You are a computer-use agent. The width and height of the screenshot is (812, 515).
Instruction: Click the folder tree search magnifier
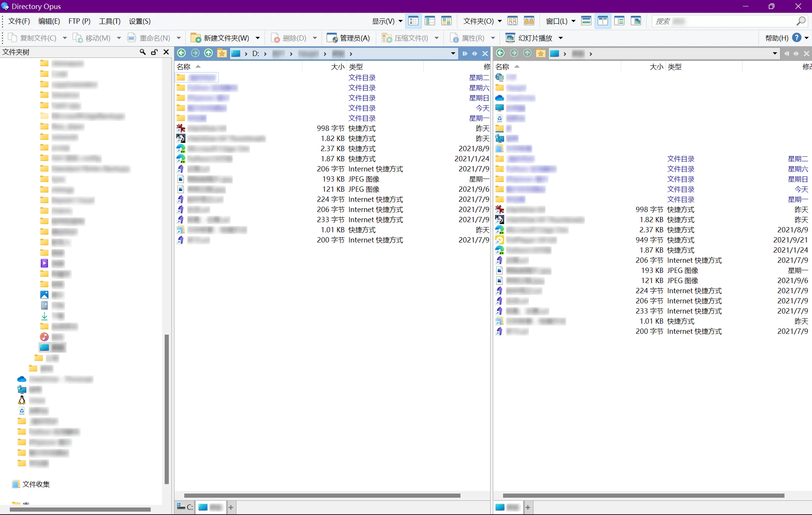click(x=142, y=52)
